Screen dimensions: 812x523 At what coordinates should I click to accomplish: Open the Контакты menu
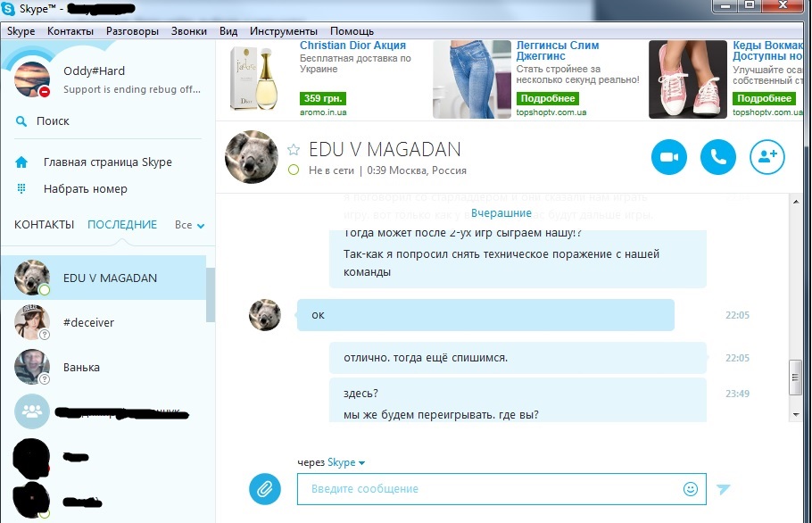click(70, 31)
